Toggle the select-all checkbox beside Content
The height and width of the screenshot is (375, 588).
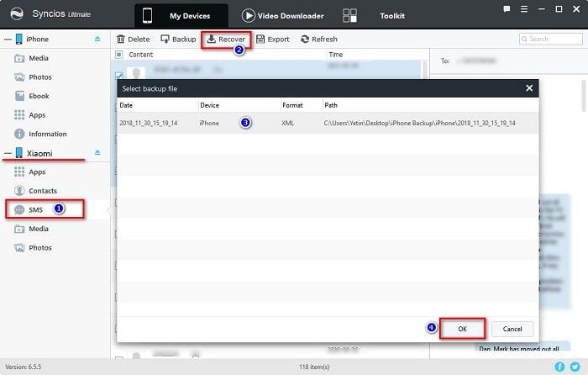pyautogui.click(x=118, y=55)
